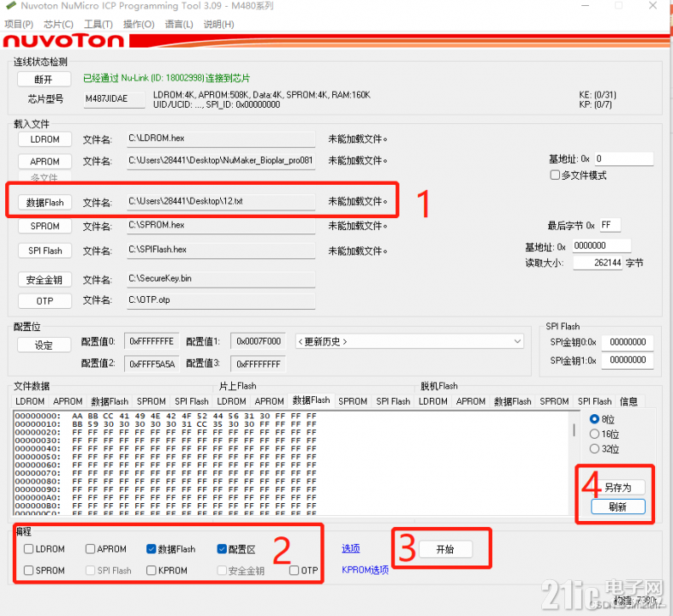Screen dimensions: 673x616
Task: Check the APROM programming checkbox
Action: point(90,548)
